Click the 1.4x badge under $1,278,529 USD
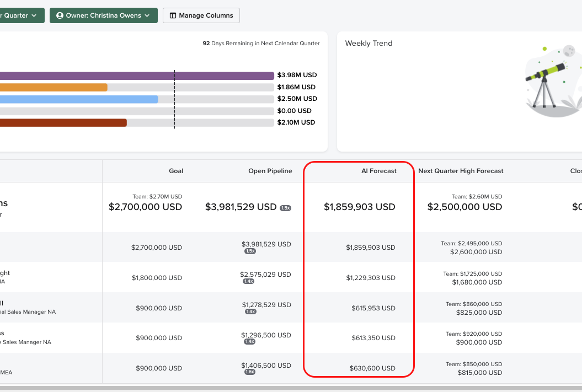The width and height of the screenshot is (582, 392). pyautogui.click(x=250, y=312)
